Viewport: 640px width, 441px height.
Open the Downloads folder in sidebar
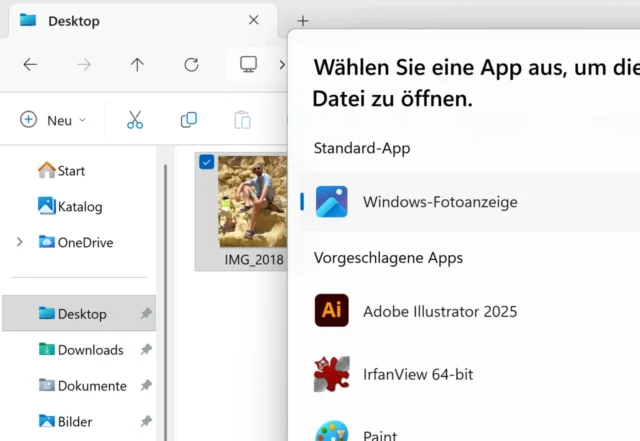(90, 350)
